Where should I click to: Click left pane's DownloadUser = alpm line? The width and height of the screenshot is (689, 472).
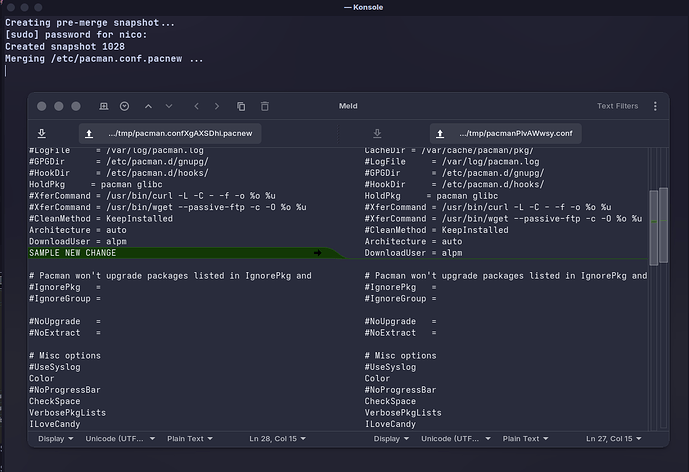tap(78, 241)
